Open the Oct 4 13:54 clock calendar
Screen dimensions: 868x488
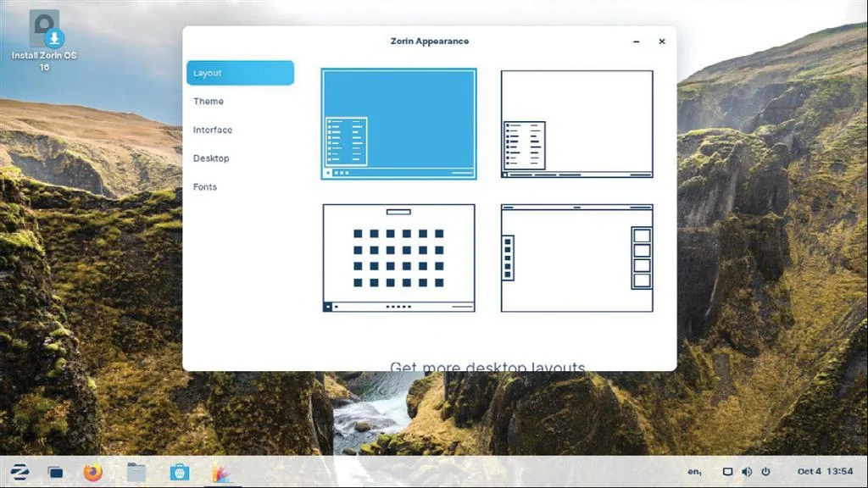826,471
